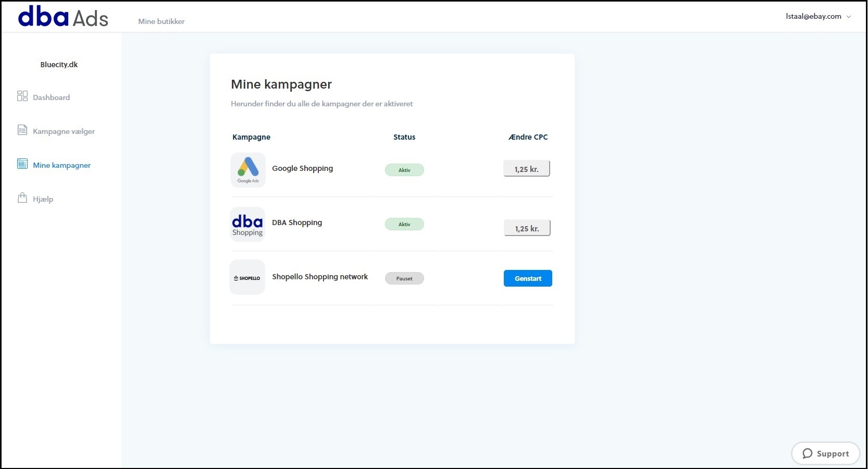Click the Support speech bubble icon
Image resolution: width=868 pixels, height=469 pixels.
coord(808,453)
